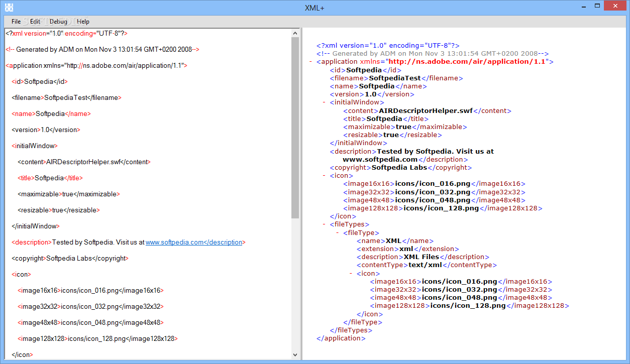Click the editor scrollbar up arrow
Viewport: 630px width, 364px height.
pyautogui.click(x=295, y=33)
